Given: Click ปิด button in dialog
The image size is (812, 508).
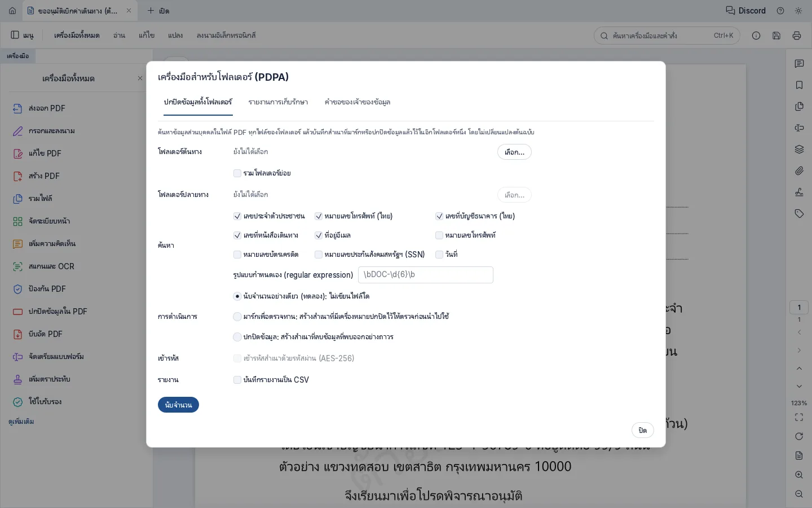Looking at the screenshot, I should pos(643,430).
